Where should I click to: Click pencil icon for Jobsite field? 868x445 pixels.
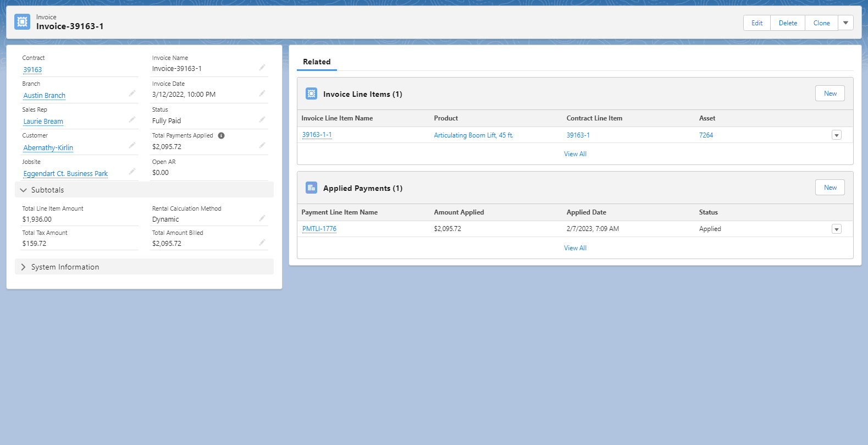pos(132,172)
